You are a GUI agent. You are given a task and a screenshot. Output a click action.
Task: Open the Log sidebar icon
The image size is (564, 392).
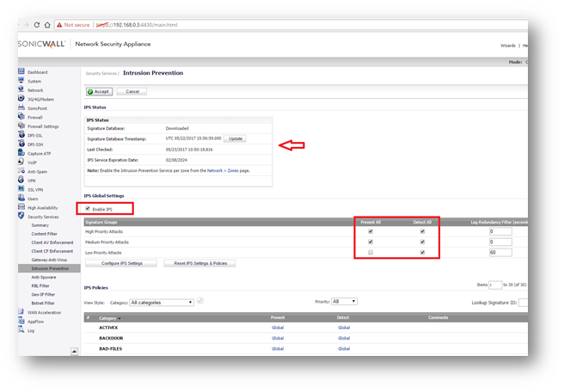coord(21,329)
